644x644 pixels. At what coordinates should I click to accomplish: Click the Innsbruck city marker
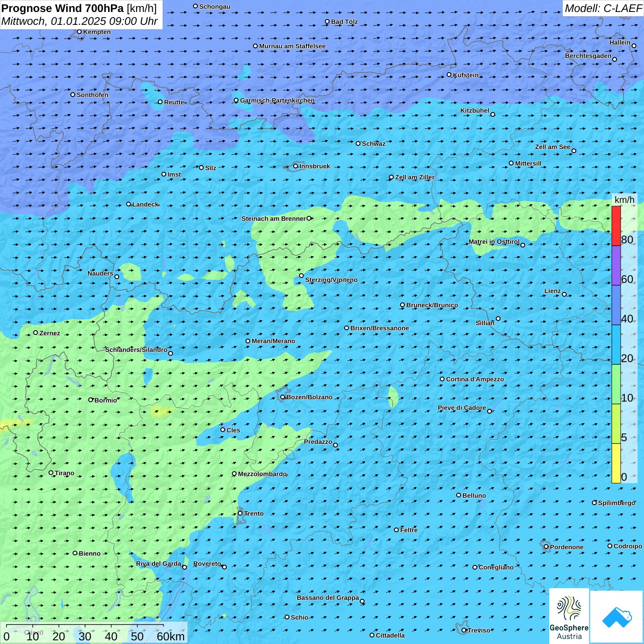click(x=296, y=166)
